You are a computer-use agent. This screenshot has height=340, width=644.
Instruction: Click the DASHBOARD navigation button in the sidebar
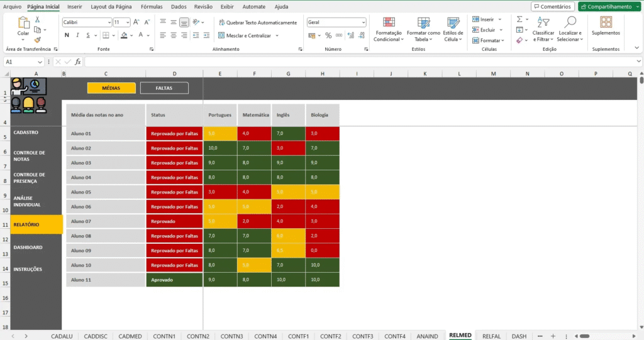click(x=28, y=247)
